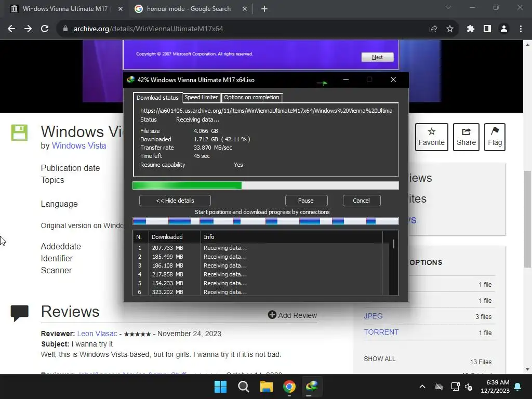Viewport: 532px width, 399px height.
Task: Open File Explorer from taskbar
Action: tap(267, 387)
